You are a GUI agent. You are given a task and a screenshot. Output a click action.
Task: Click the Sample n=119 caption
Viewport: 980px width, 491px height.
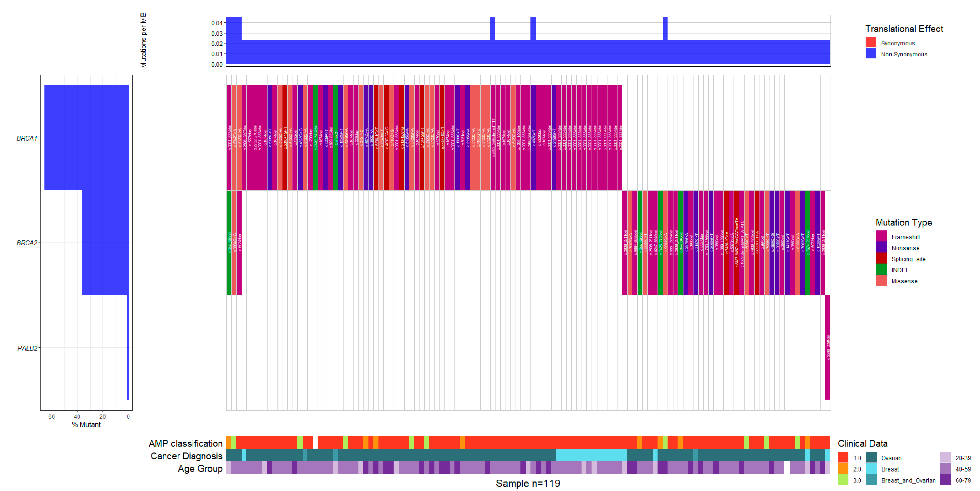tap(528, 483)
